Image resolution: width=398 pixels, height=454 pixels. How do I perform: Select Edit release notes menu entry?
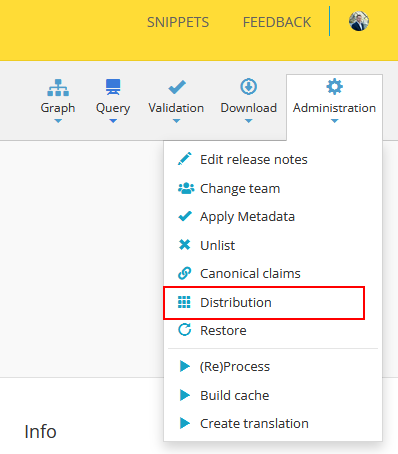pos(273,159)
